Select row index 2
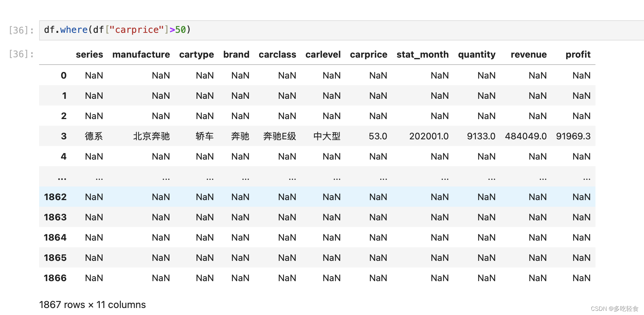This screenshot has height=315, width=644. 64,116
